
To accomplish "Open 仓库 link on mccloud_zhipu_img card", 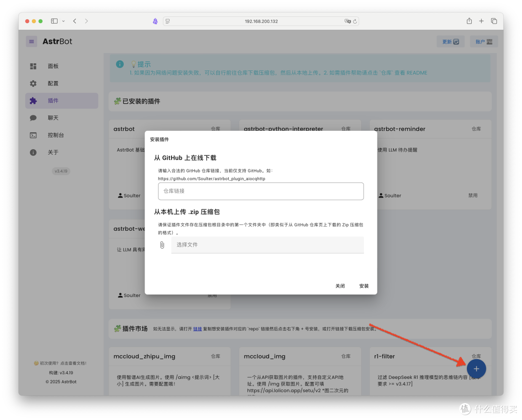I will click(216, 356).
